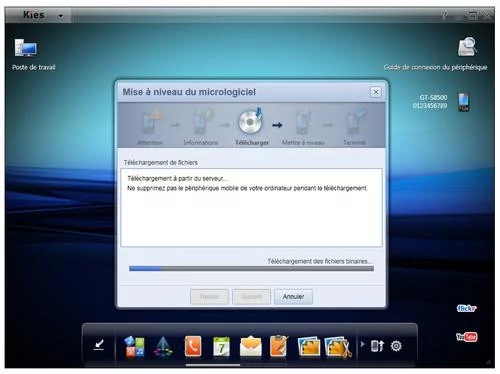The height and width of the screenshot is (374, 500).
Task: Click the help question mark icon
Action: coord(444,15)
